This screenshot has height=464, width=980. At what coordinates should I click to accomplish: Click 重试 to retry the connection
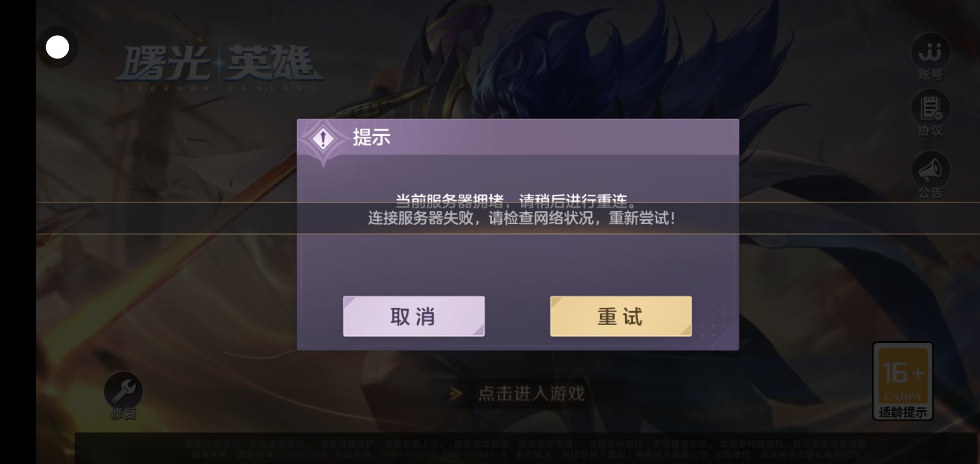(621, 316)
